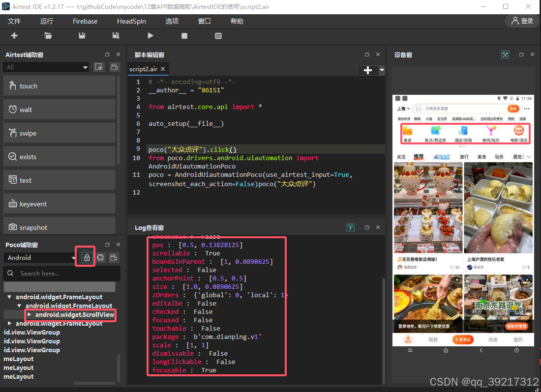This screenshot has width=541, height=392.
Task: Insert a swipe command
Action: (x=60, y=133)
